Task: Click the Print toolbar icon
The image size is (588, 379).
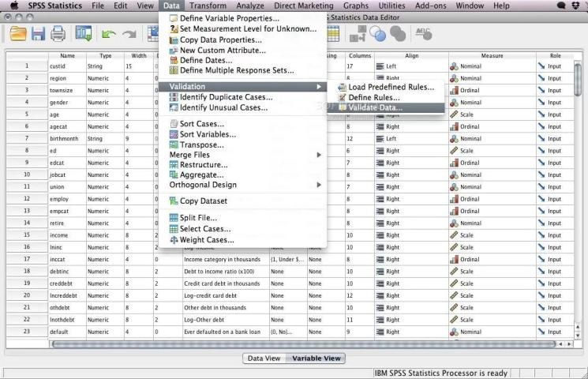Action: pyautogui.click(x=58, y=33)
